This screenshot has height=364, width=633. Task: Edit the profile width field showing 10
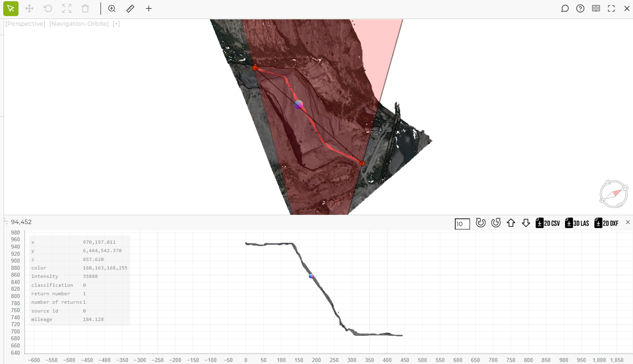click(x=462, y=224)
